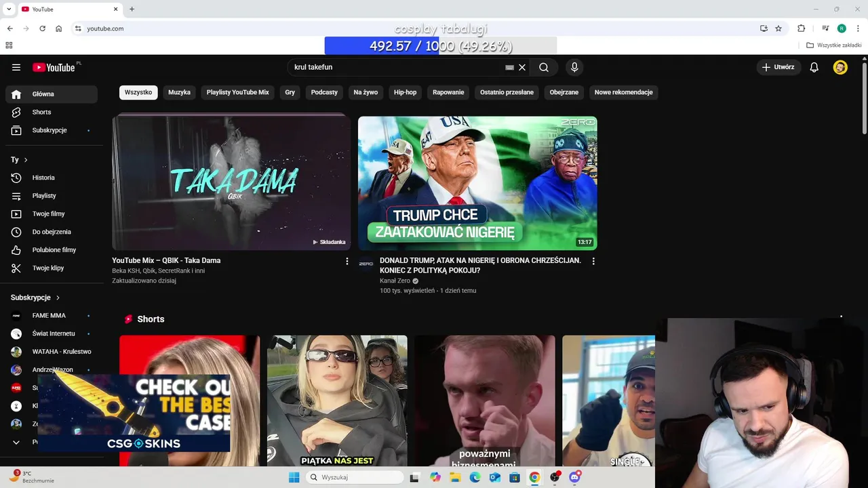The image size is (868, 488).
Task: Click the taskbar Wyszukaj search box
Action: tap(354, 477)
